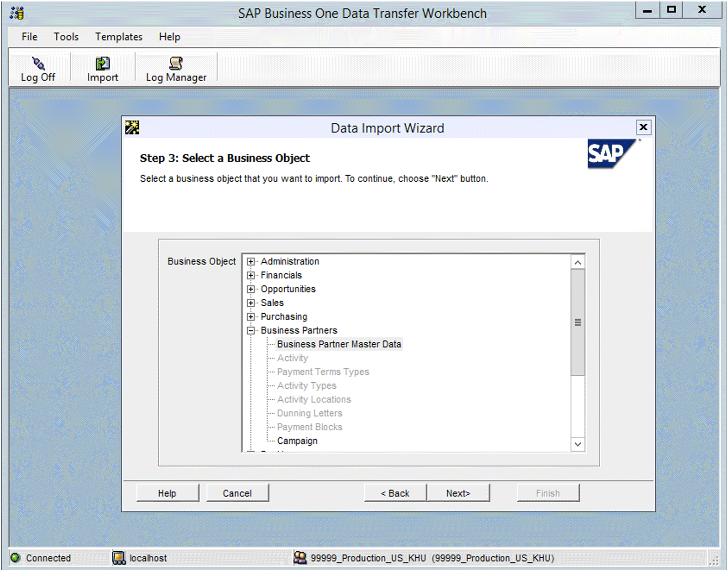Click the Sales label
This screenshot has width=728, height=570.
coord(272,303)
